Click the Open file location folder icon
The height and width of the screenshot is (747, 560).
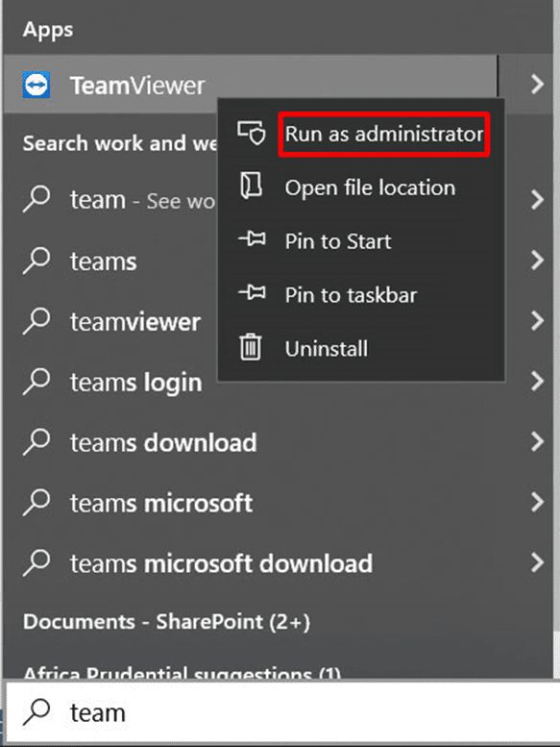252,186
